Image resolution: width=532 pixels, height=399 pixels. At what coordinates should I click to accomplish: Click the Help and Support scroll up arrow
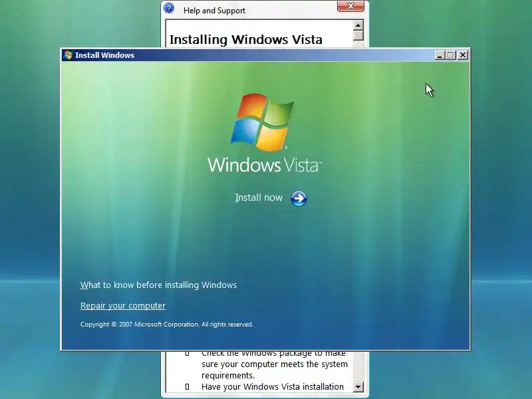coord(358,25)
